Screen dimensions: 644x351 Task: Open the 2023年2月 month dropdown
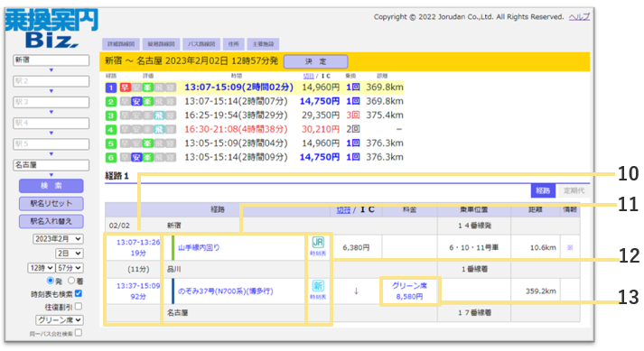58,239
